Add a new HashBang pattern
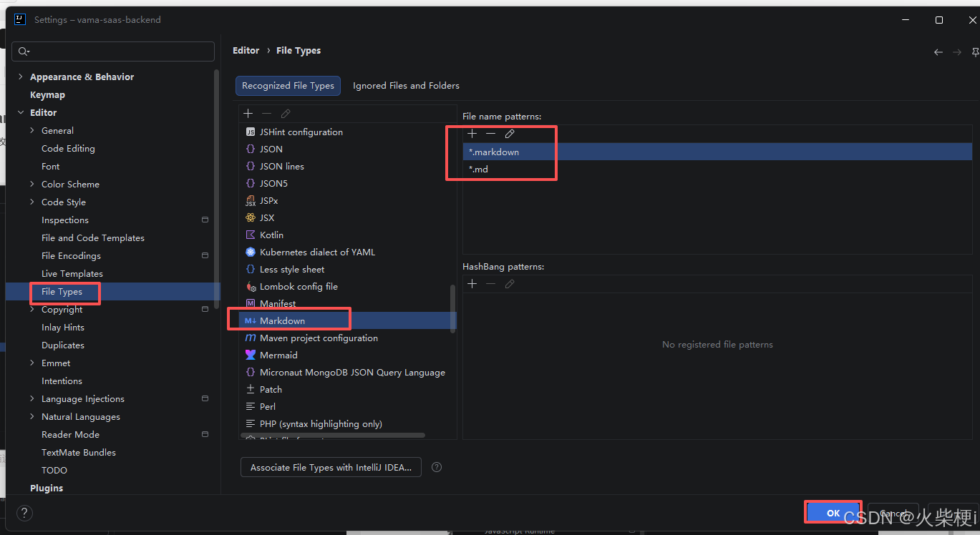The image size is (980, 535). tap(472, 284)
